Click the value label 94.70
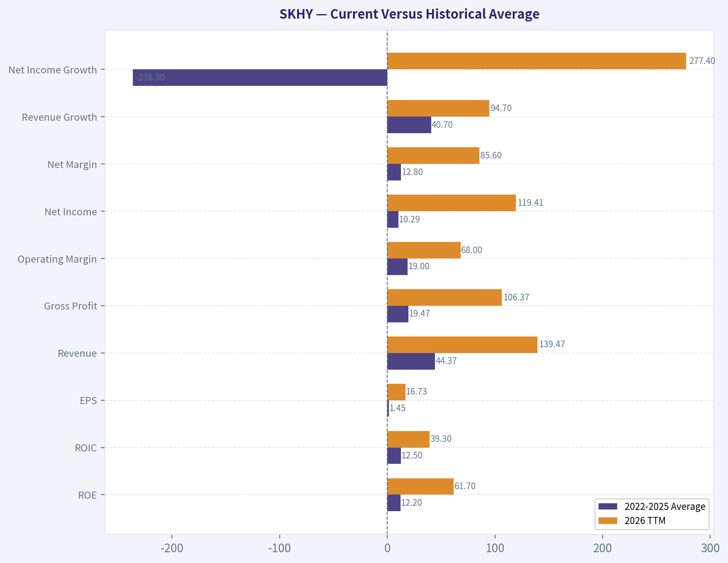 pyautogui.click(x=501, y=108)
